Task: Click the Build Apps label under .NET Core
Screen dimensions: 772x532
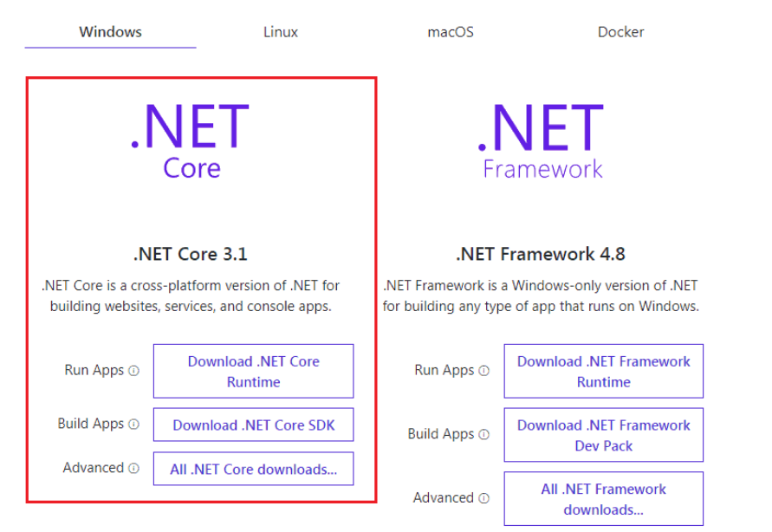Action: point(91,424)
